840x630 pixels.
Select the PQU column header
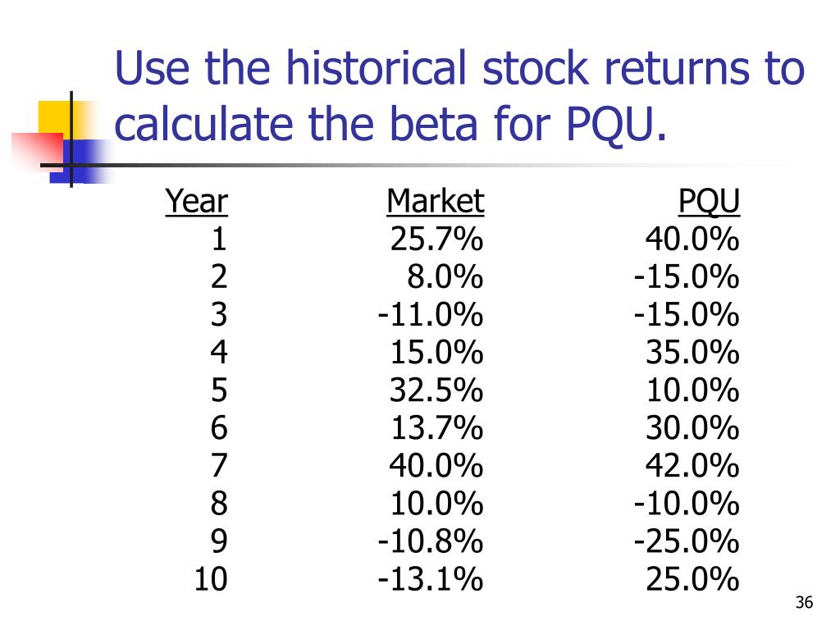tap(709, 202)
